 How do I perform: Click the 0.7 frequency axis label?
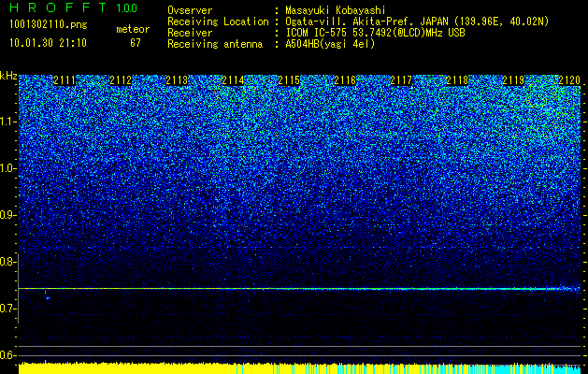(8, 309)
